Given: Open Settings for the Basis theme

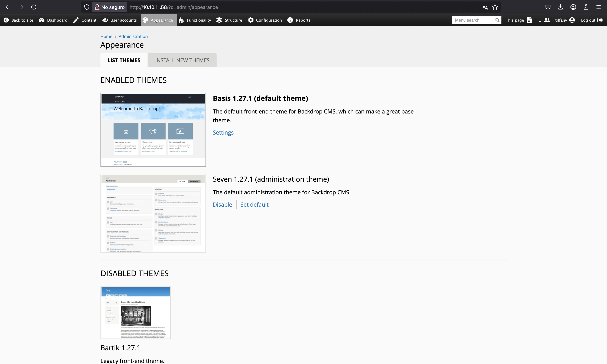Looking at the screenshot, I should 223,132.
